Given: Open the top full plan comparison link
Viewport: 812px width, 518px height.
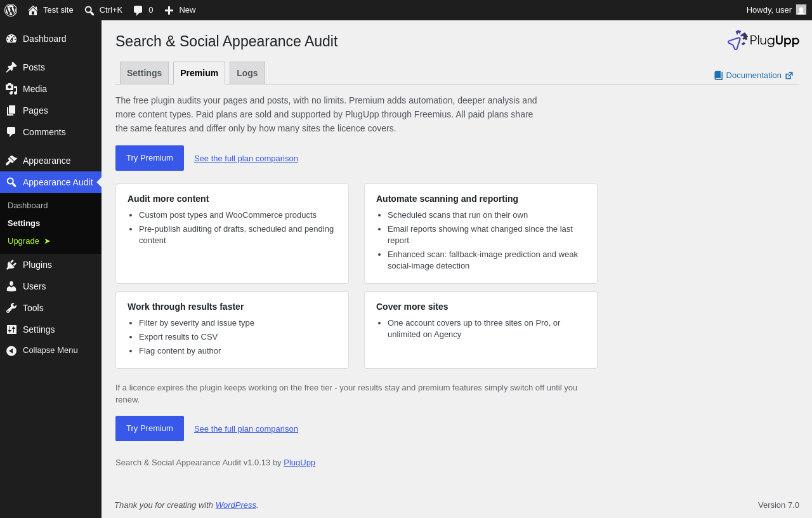Looking at the screenshot, I should pos(246,159).
